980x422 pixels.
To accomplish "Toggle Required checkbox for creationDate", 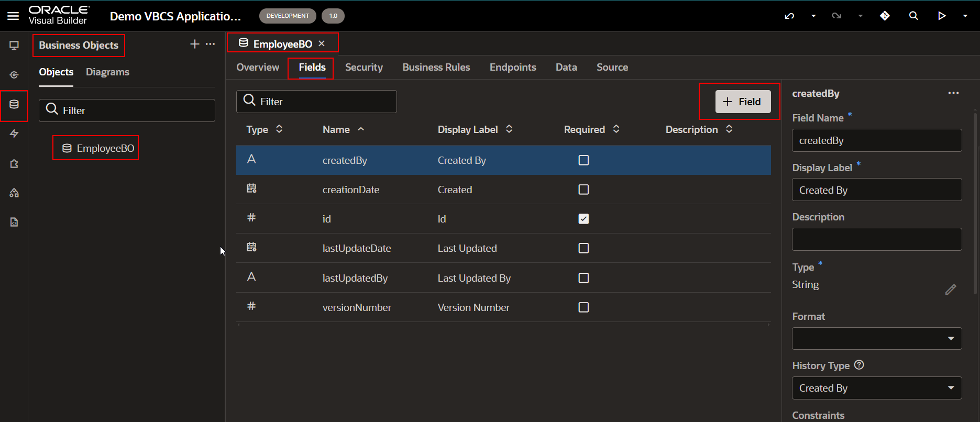I will pos(583,190).
